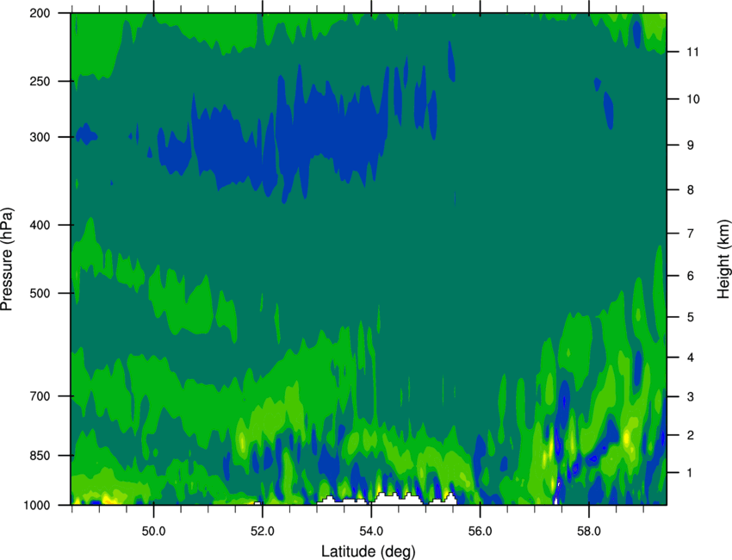732x560 pixels.
Task: Click the height label 3
Action: pos(691,397)
